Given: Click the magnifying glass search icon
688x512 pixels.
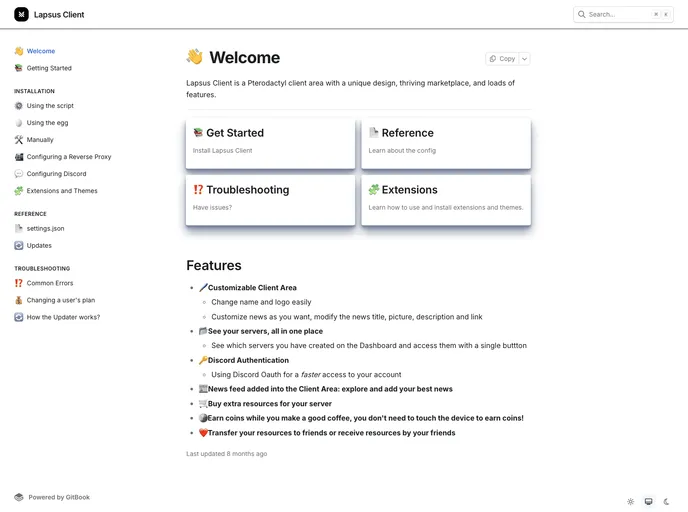Looking at the screenshot, I should click(581, 14).
